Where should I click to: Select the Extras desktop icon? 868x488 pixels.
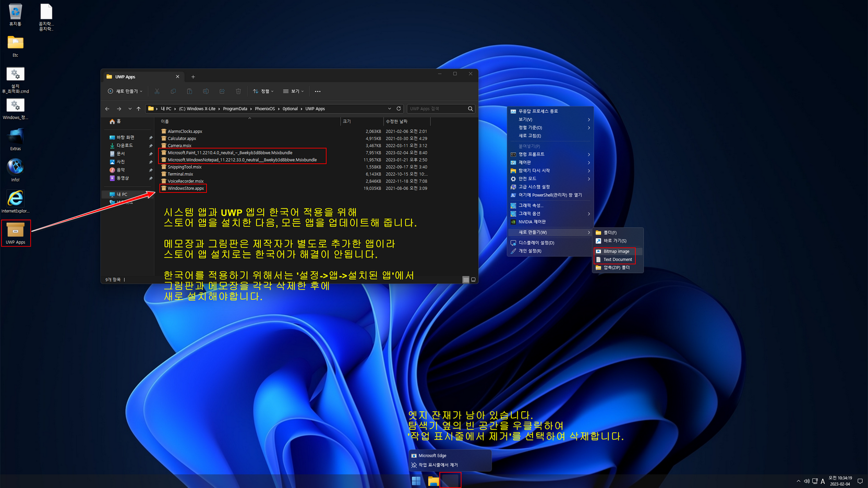click(15, 140)
